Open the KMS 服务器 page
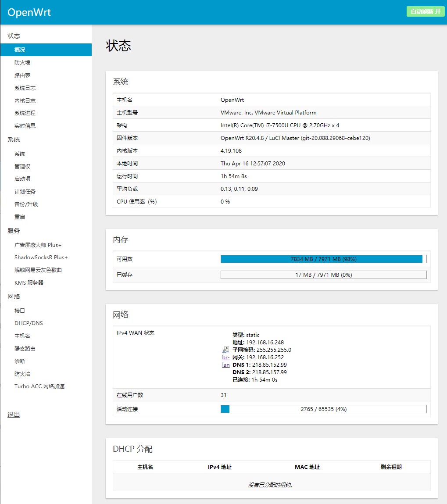Screen dimensions: 447x504 [x=29, y=283]
